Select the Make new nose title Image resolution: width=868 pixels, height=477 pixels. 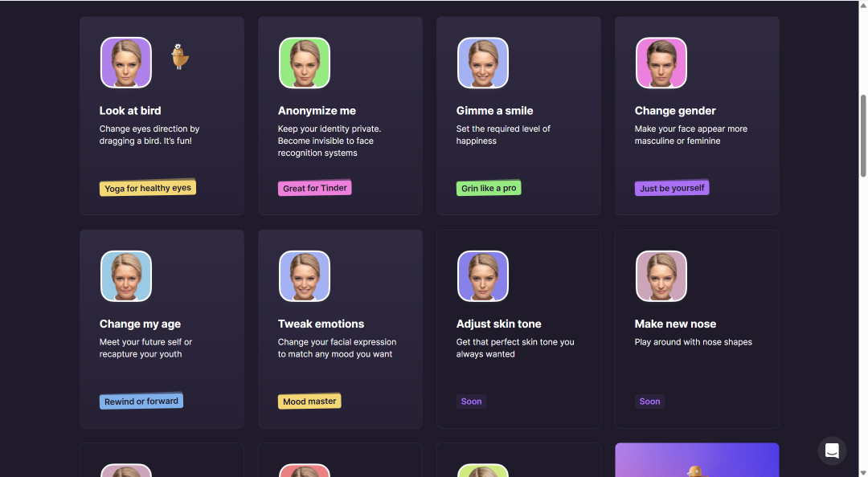(x=675, y=324)
